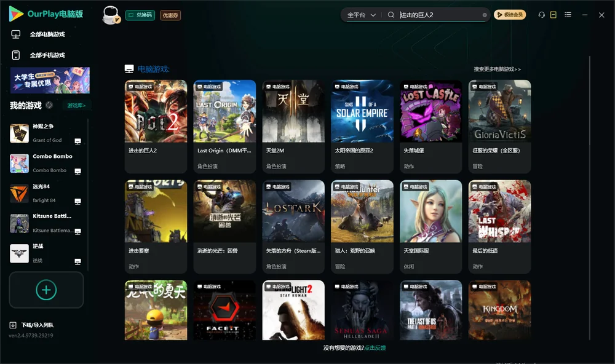Open the 极速会员 membership button
Screen dimensions: 615x364
[x=510, y=15]
